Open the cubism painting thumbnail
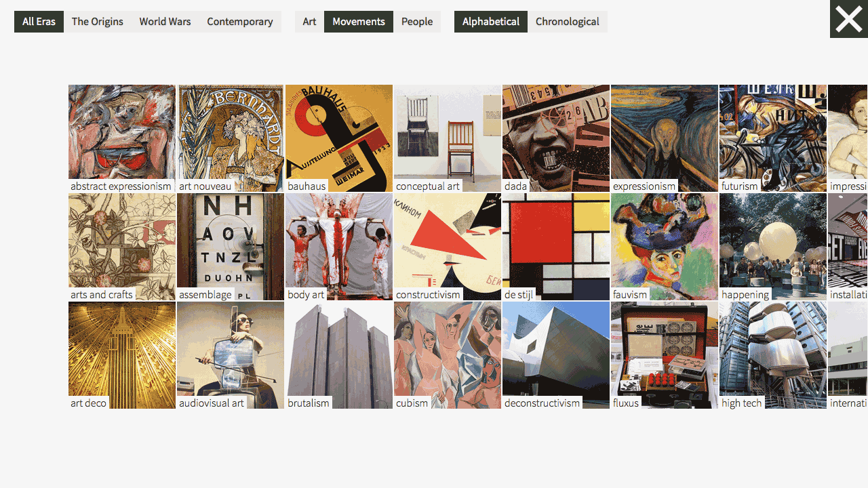This screenshot has width=868, height=488. pyautogui.click(x=448, y=355)
